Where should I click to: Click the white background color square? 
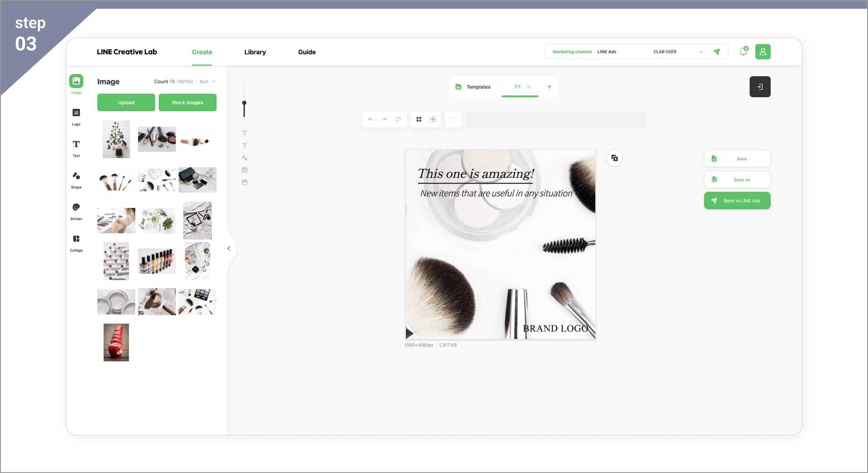click(453, 119)
